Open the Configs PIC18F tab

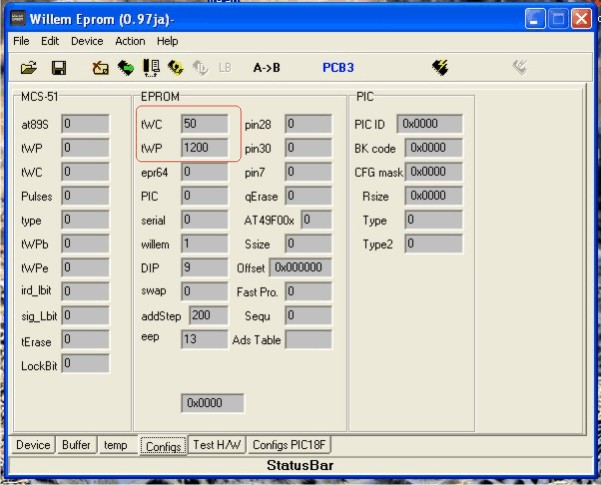pos(289,445)
